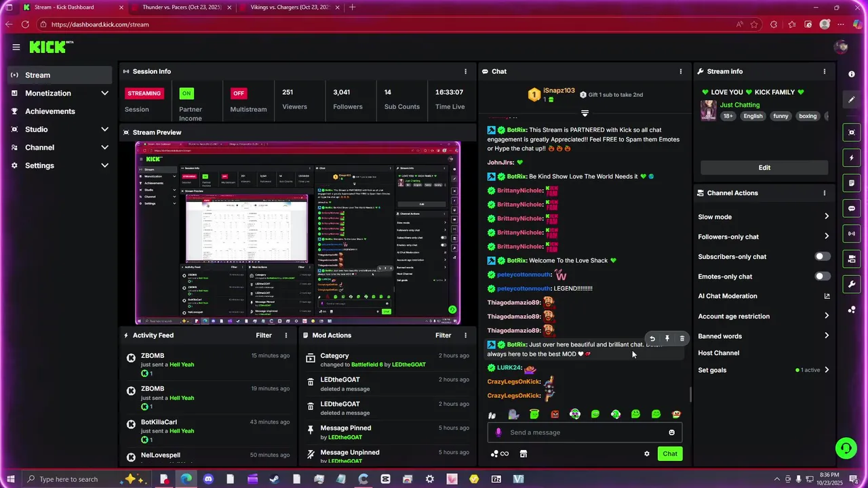Click the Edit stream info button

[x=764, y=167]
